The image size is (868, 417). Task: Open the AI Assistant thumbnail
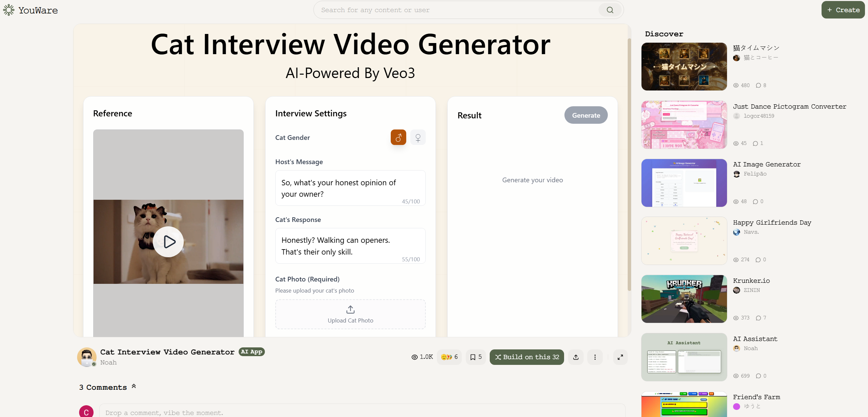[684, 357]
